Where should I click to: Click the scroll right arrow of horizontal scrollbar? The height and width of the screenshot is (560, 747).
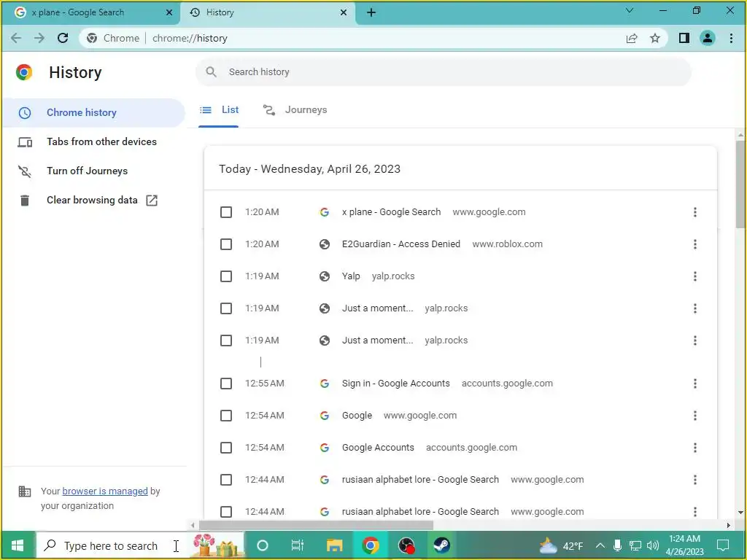click(729, 525)
